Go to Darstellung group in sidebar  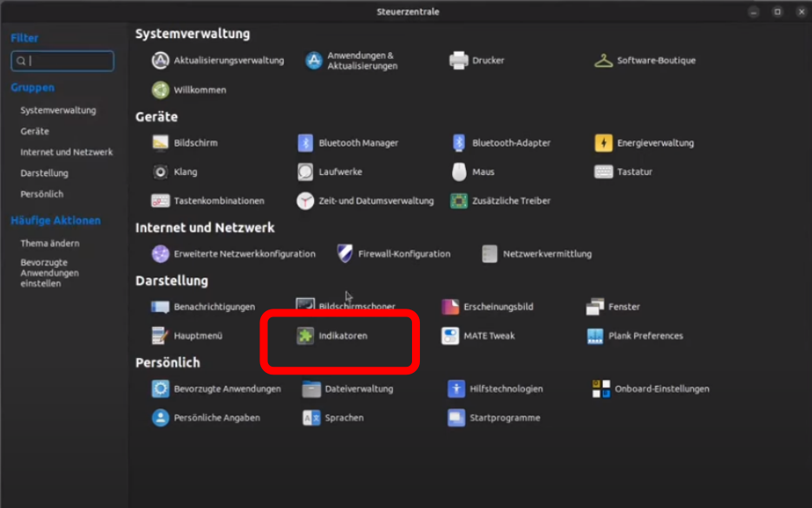[44, 173]
